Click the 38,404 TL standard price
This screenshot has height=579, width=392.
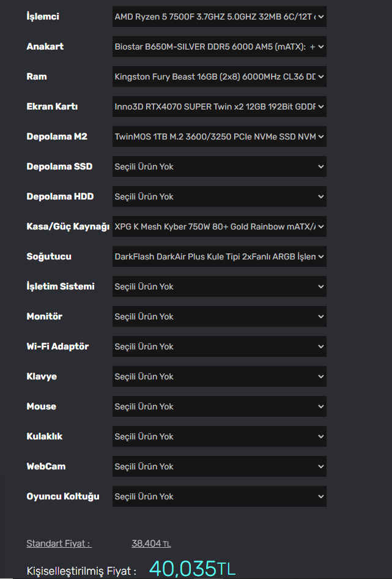151,544
